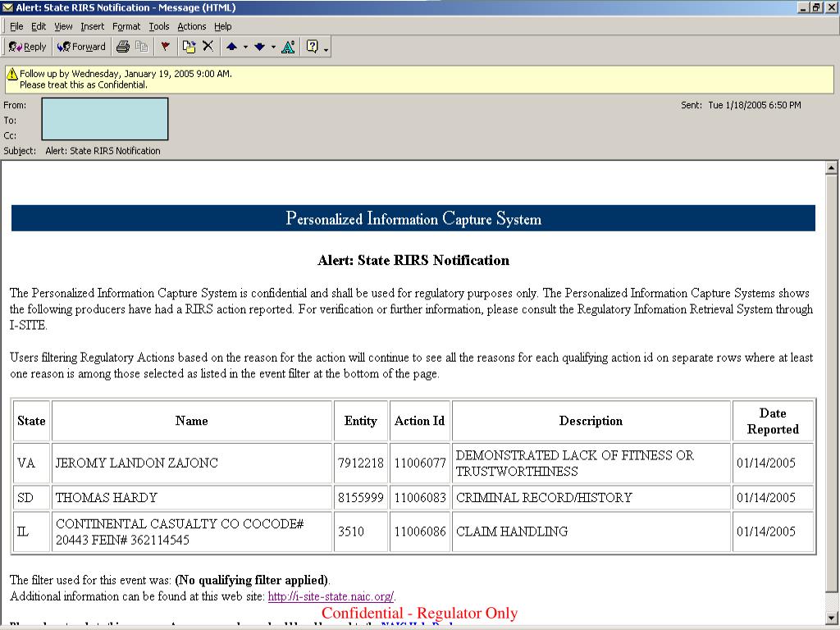Viewport: 840px width, 630px height.
Task: Print the message using the printer icon
Action: click(123, 47)
